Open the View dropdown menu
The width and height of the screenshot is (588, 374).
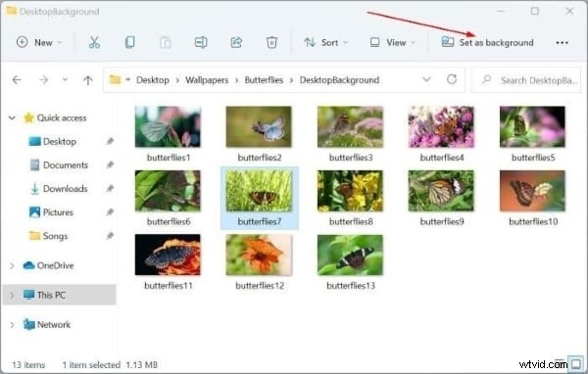tap(392, 42)
